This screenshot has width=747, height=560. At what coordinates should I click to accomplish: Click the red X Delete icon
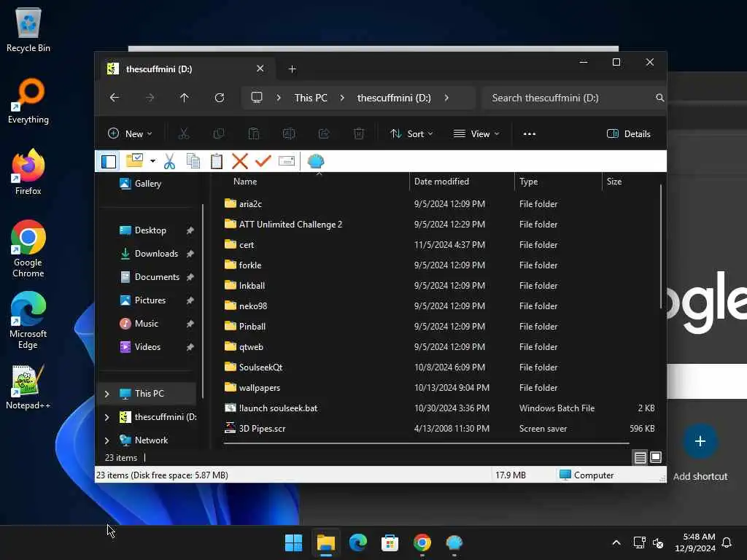coord(239,161)
